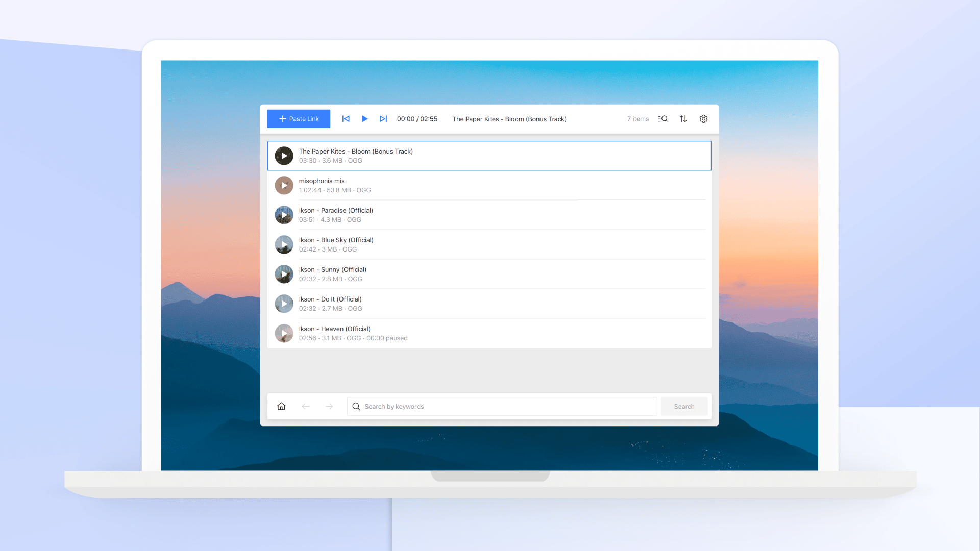Screen dimensions: 980x551
Task: Click the playback time progress indicator
Action: click(x=418, y=119)
